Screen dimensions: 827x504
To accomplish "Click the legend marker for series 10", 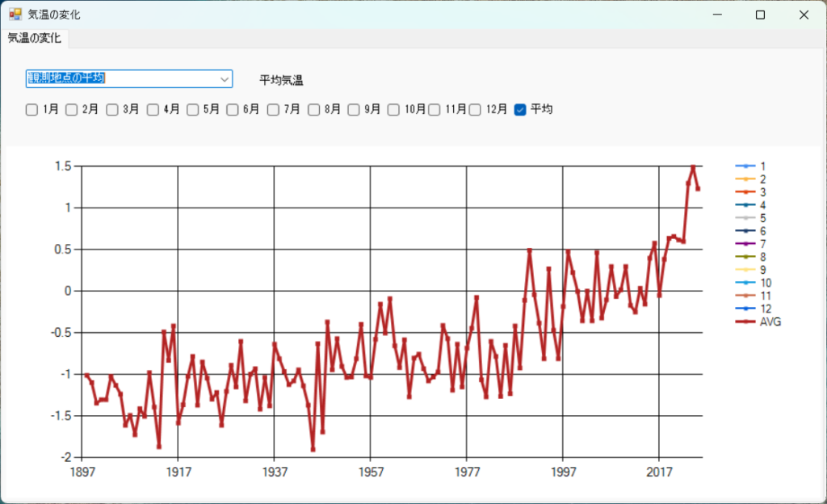I will pos(745,283).
